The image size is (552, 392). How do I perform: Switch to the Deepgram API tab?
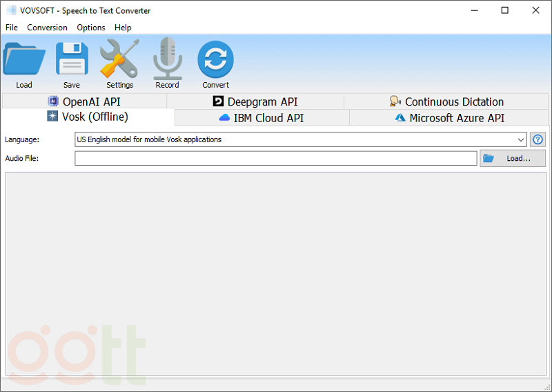255,101
